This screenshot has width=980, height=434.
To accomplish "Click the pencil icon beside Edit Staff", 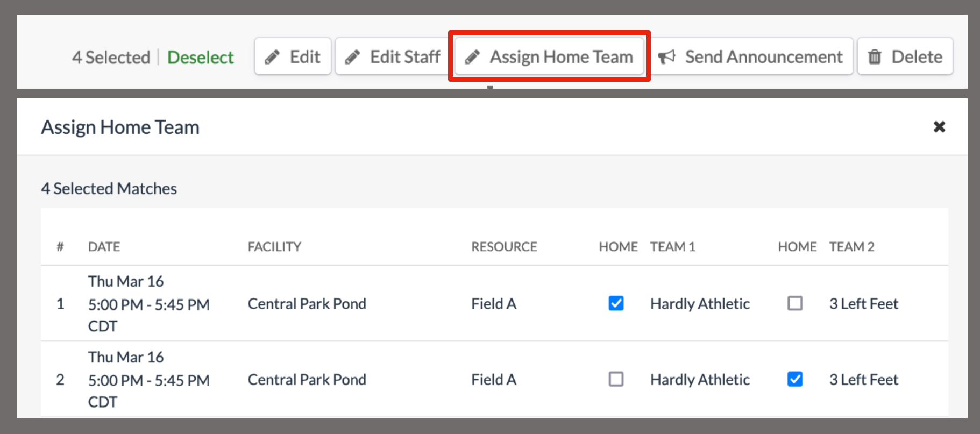I will 352,57.
